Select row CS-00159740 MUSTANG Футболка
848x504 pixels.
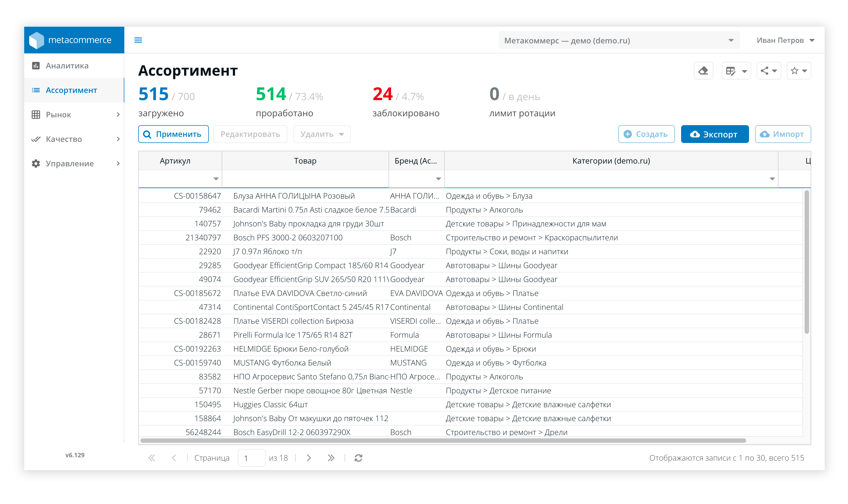(x=470, y=363)
